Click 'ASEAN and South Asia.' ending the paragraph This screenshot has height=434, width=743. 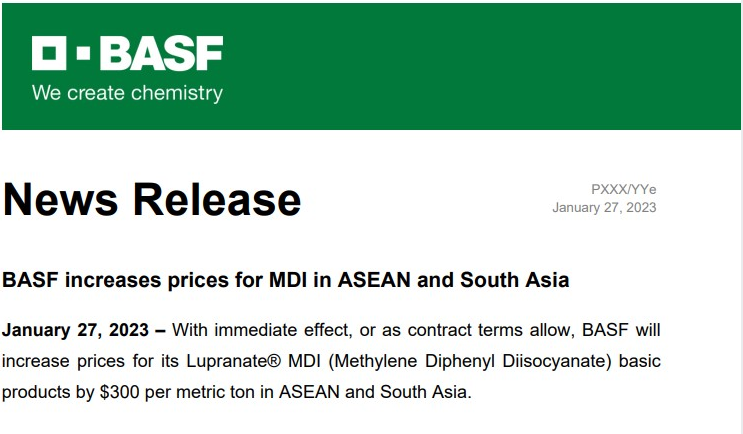pos(375,392)
